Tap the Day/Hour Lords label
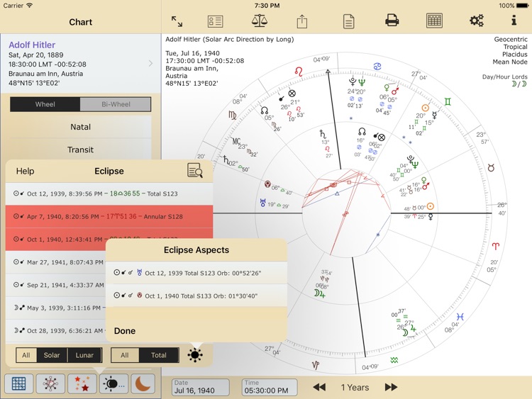This screenshot has width=532, height=399. (504, 77)
